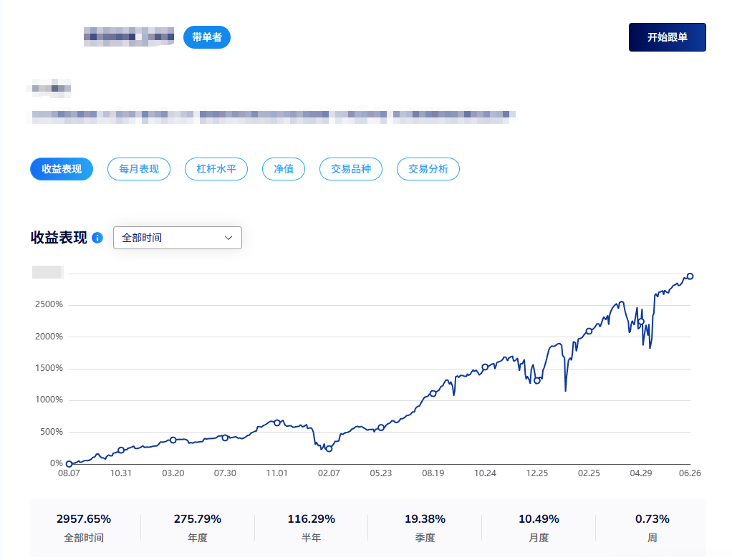This screenshot has height=560, width=732.
Task: Click the 半年 label under 116.29%
Action: [x=312, y=538]
